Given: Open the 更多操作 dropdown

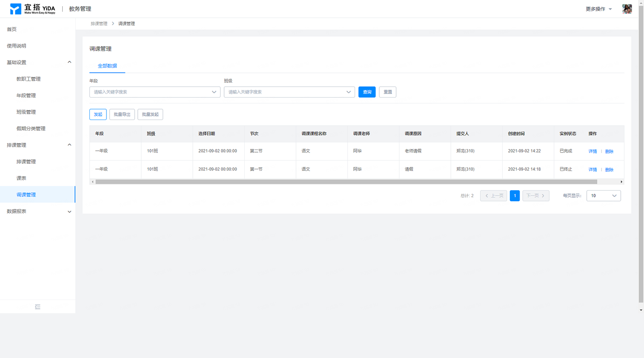Looking at the screenshot, I should coord(599,9).
